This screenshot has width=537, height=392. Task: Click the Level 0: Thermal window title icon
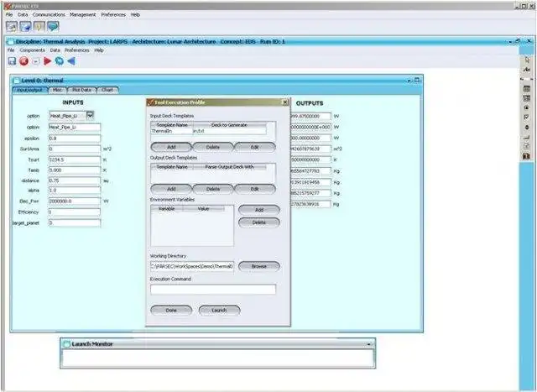(x=16, y=81)
